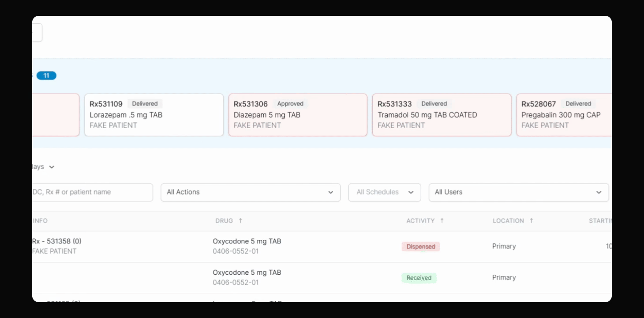Click NDC 0406-0552-01 in the Received row
The height and width of the screenshot is (318, 644).
(x=236, y=282)
